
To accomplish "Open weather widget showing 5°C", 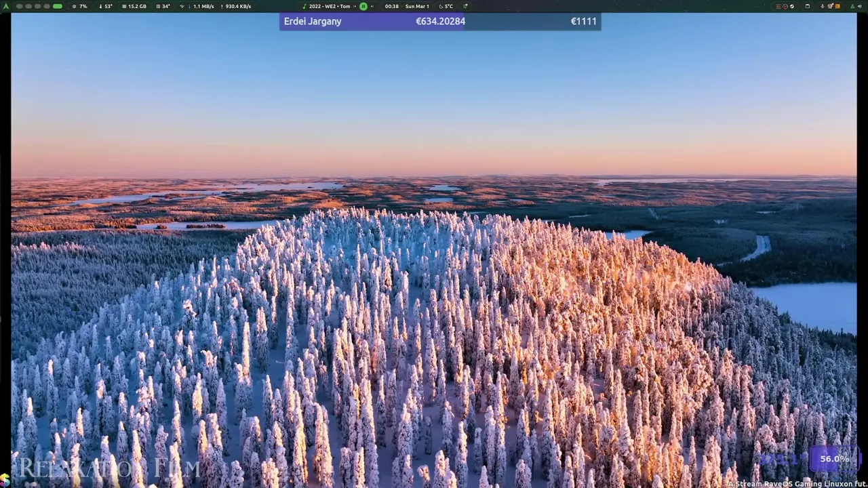I will tap(446, 6).
